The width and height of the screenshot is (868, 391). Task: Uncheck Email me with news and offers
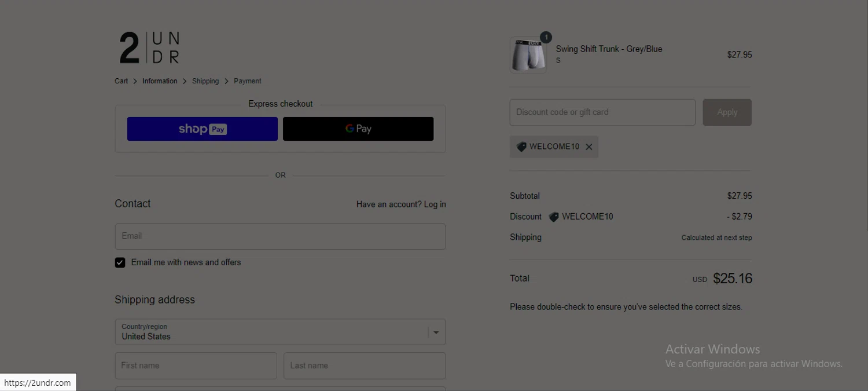pos(120,262)
